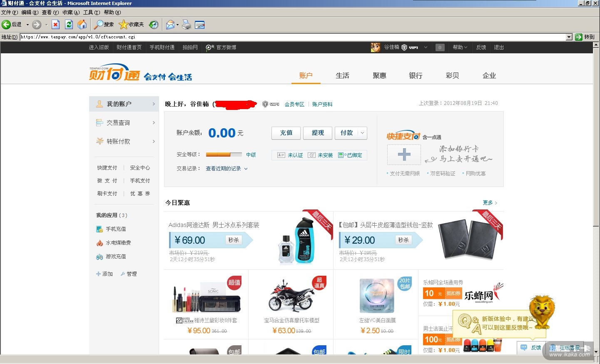Click 添加 to add an application
Viewport: 600px width, 364px height.
coord(105,274)
